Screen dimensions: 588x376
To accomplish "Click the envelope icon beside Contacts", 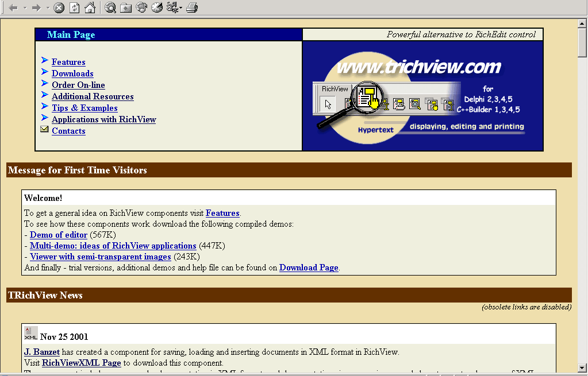I will click(44, 130).
